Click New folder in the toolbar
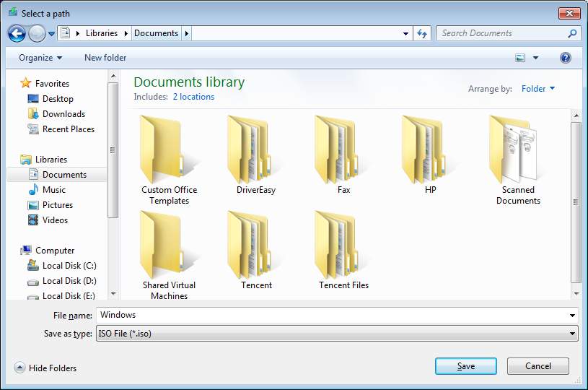Screen dimensions: 588x390 tap(105, 58)
